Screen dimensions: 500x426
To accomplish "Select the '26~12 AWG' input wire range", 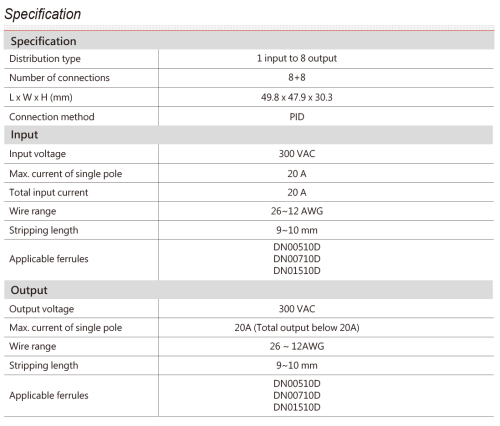I will pyautogui.click(x=297, y=211).
